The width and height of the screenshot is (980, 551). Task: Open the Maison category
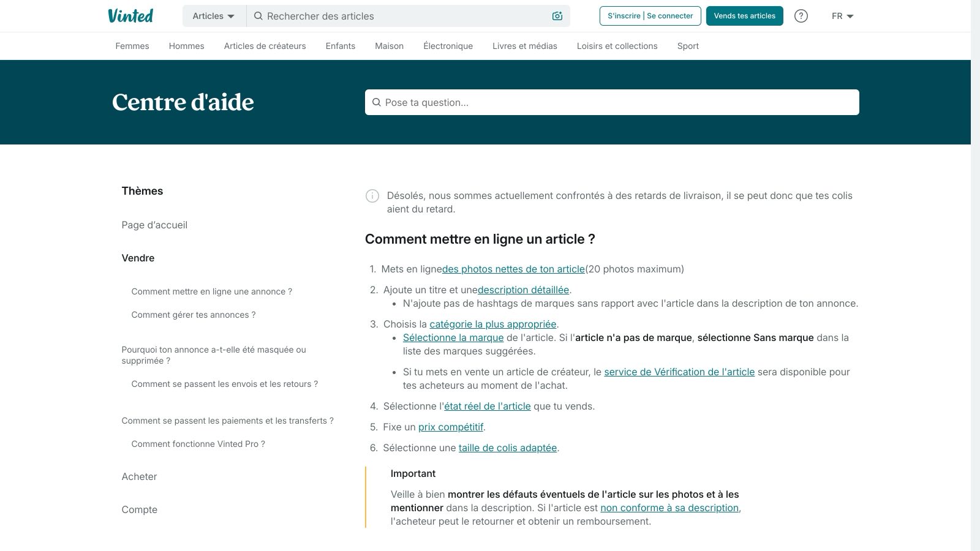coord(390,46)
